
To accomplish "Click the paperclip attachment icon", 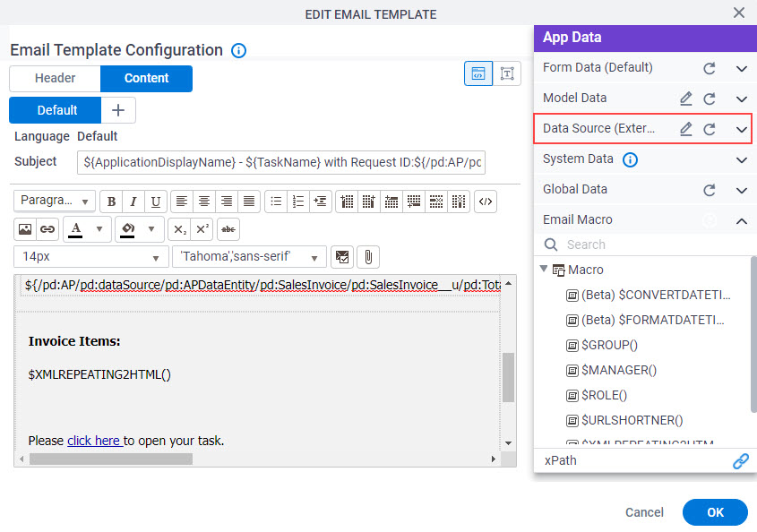I will point(368,257).
